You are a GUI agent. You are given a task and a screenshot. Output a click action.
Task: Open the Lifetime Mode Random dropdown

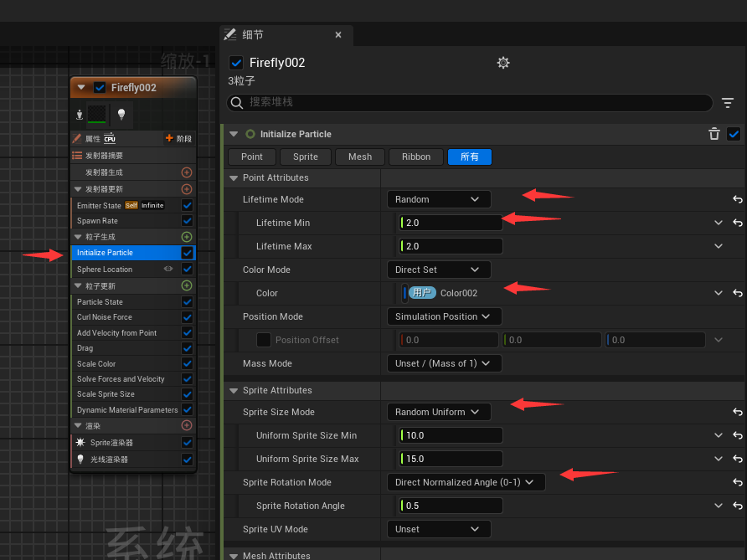(439, 199)
